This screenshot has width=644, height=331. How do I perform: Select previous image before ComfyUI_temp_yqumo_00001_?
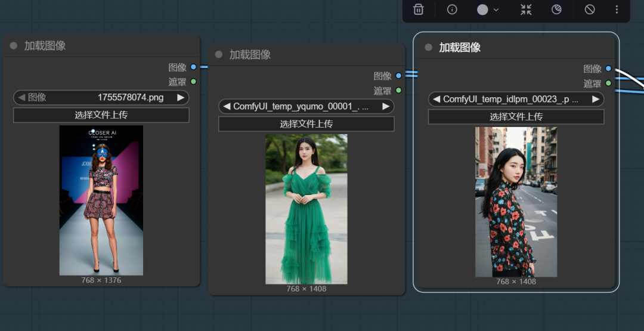coord(227,106)
